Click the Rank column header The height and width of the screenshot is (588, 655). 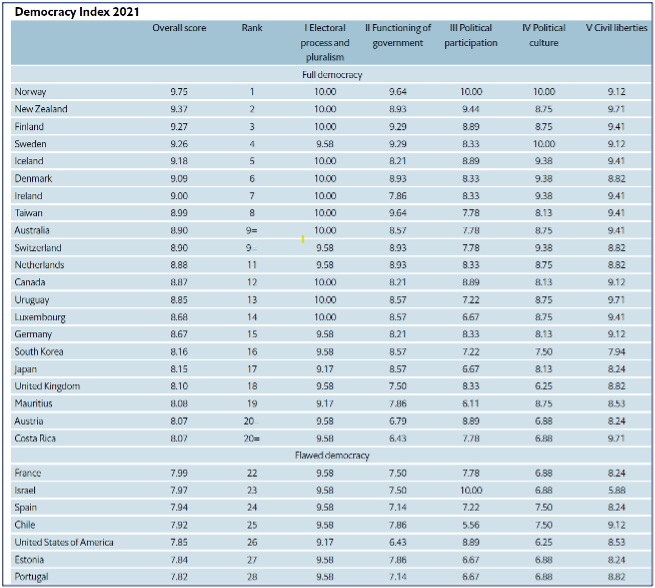click(x=252, y=28)
